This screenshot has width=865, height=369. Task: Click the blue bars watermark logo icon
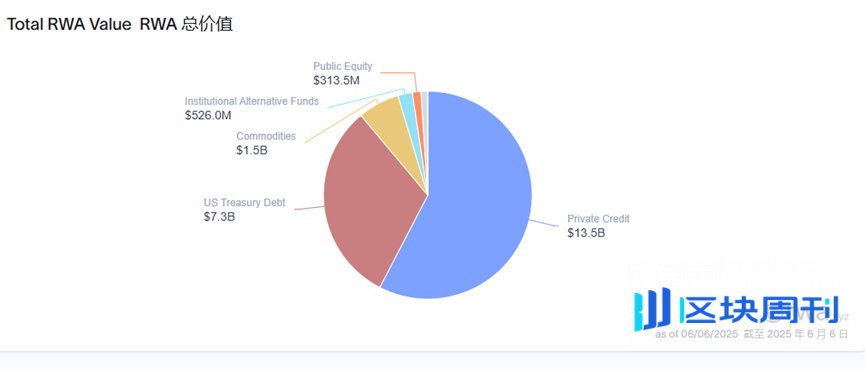click(652, 309)
